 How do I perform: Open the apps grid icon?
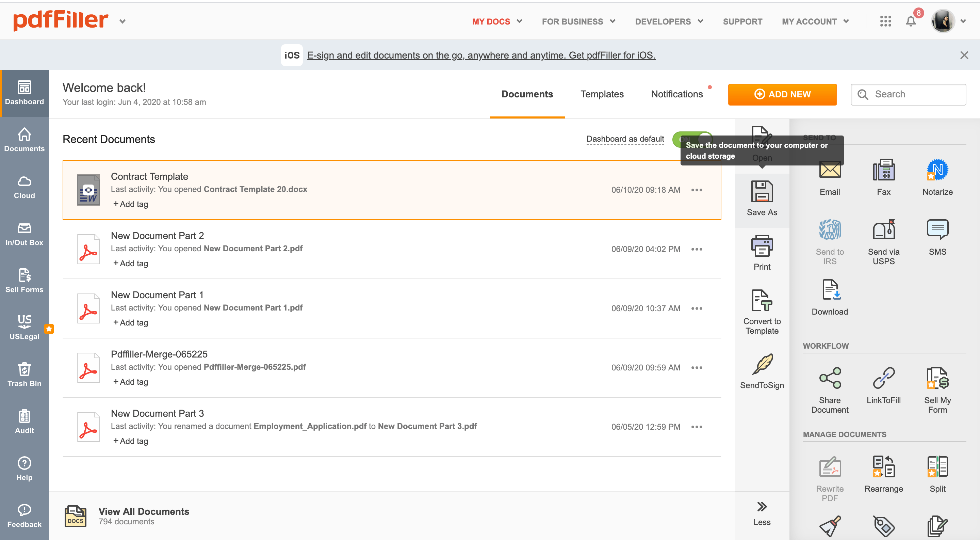[x=885, y=21]
